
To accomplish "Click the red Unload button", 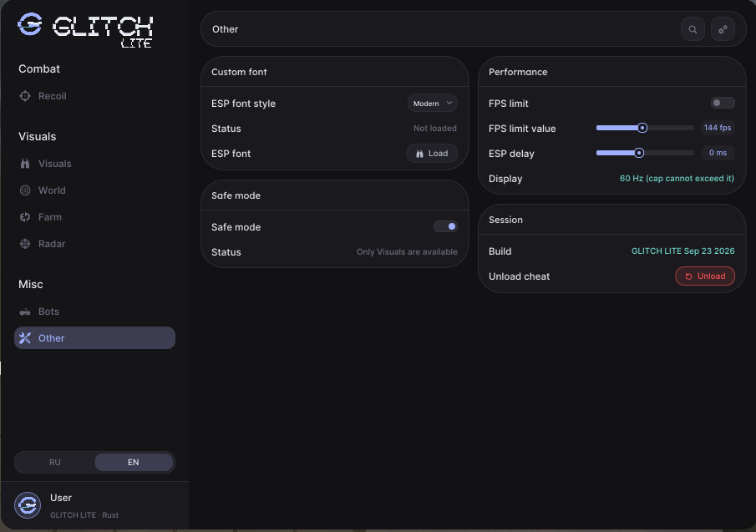I will pyautogui.click(x=705, y=276).
